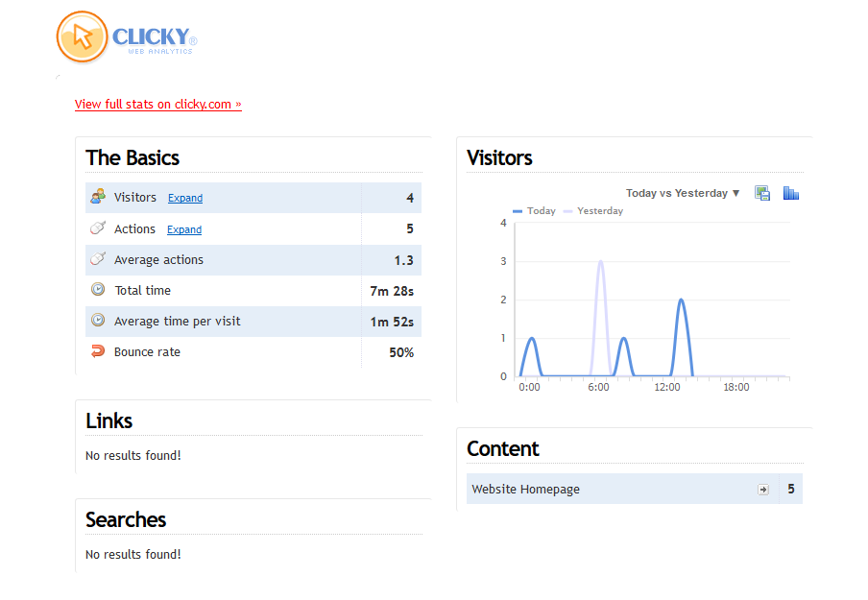Click the Bounce rate label

pyautogui.click(x=147, y=352)
